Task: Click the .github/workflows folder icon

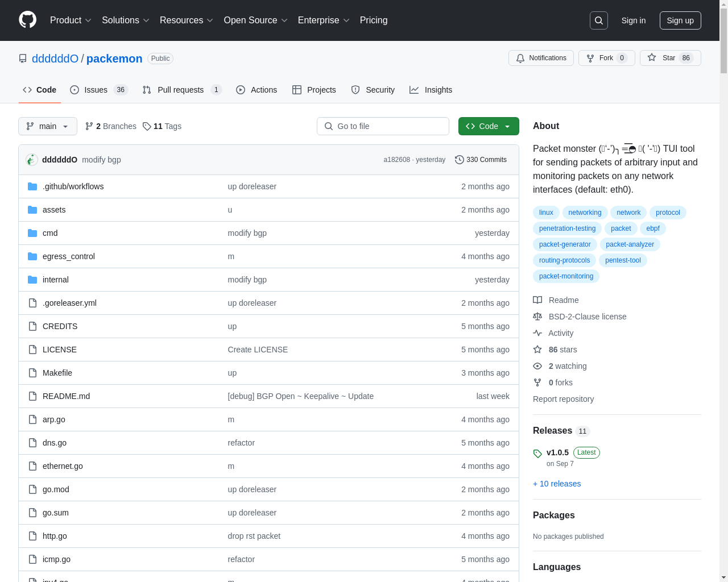Action: click(x=32, y=186)
